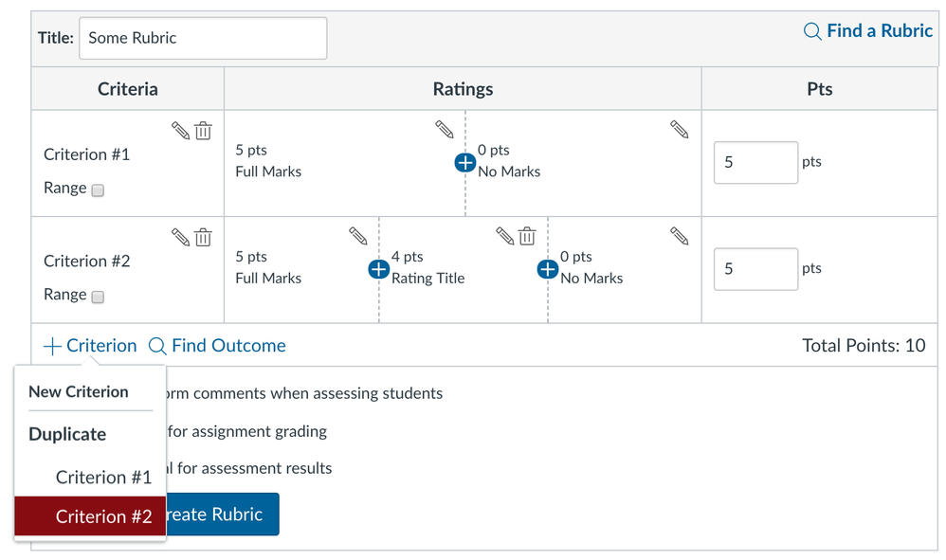Duplicate Criterion #1 from the menu
This screenshot has height=560, width=946.
(x=103, y=477)
